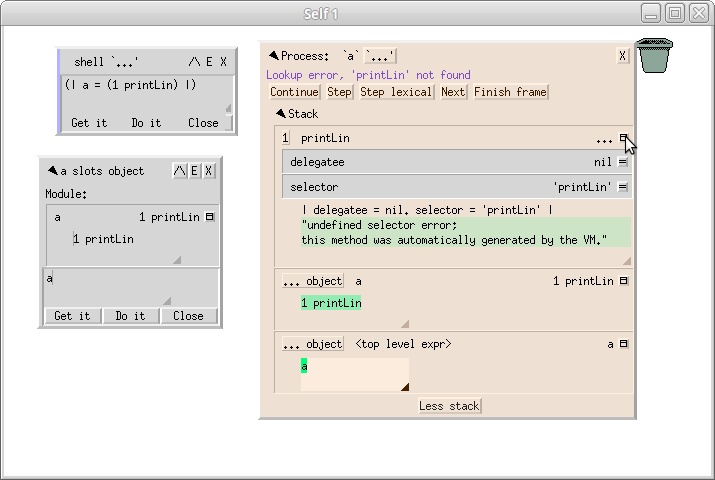Click the trash can icon
The image size is (715, 480).
pos(655,55)
